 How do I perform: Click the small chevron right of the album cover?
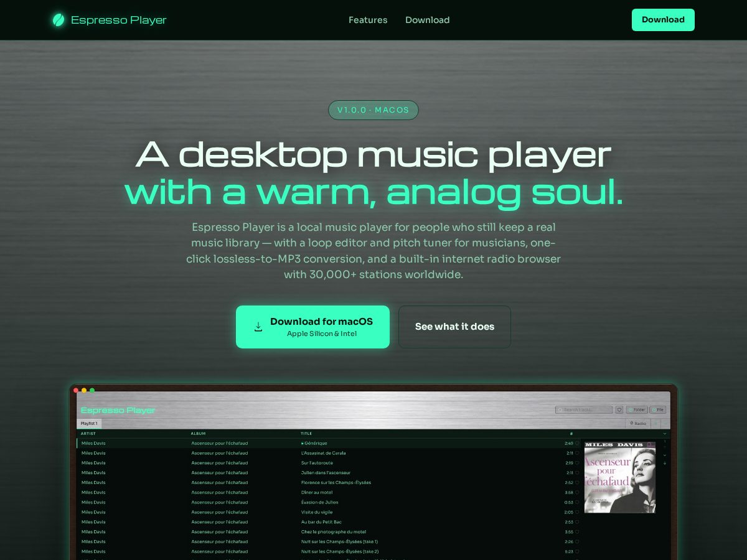[665, 455]
